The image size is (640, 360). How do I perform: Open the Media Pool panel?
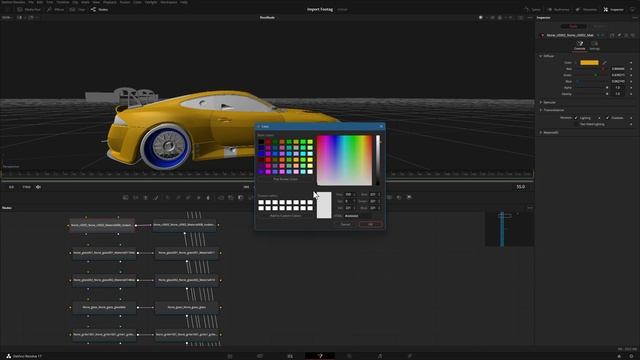tap(29, 9)
